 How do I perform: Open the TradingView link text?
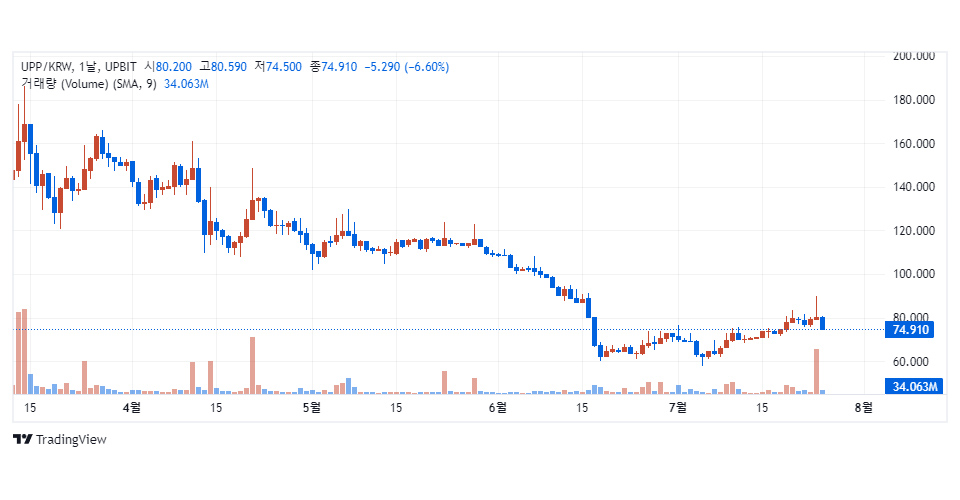point(70,440)
